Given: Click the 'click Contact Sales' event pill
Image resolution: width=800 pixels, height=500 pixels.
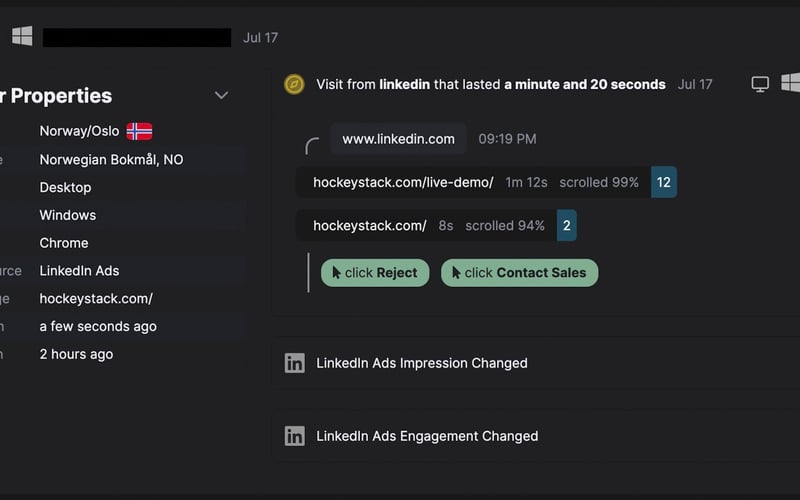Looking at the screenshot, I should click(519, 273).
